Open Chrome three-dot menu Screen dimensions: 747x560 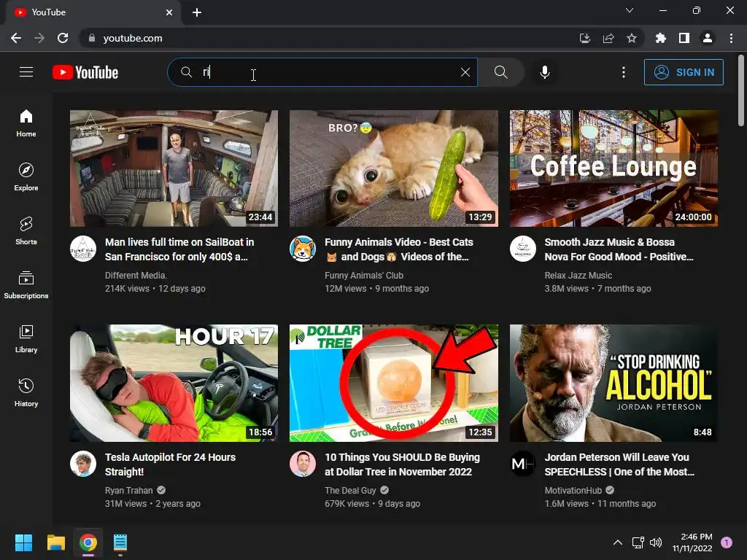pos(731,38)
